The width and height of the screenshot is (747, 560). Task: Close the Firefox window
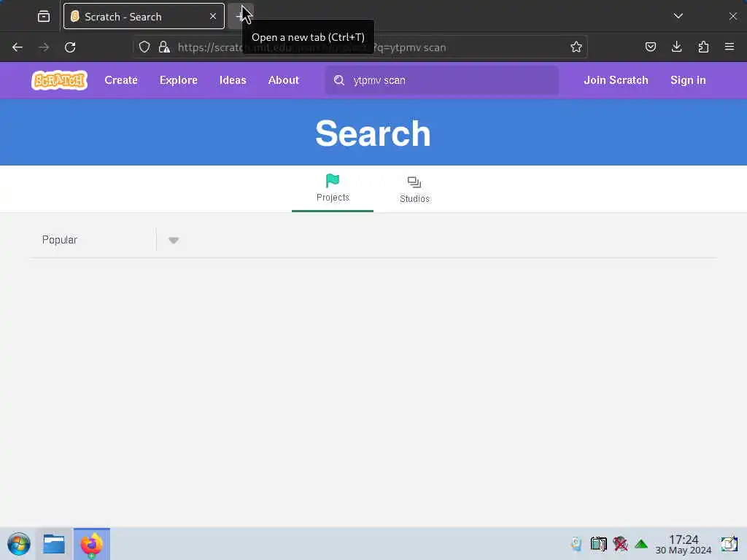(x=732, y=16)
